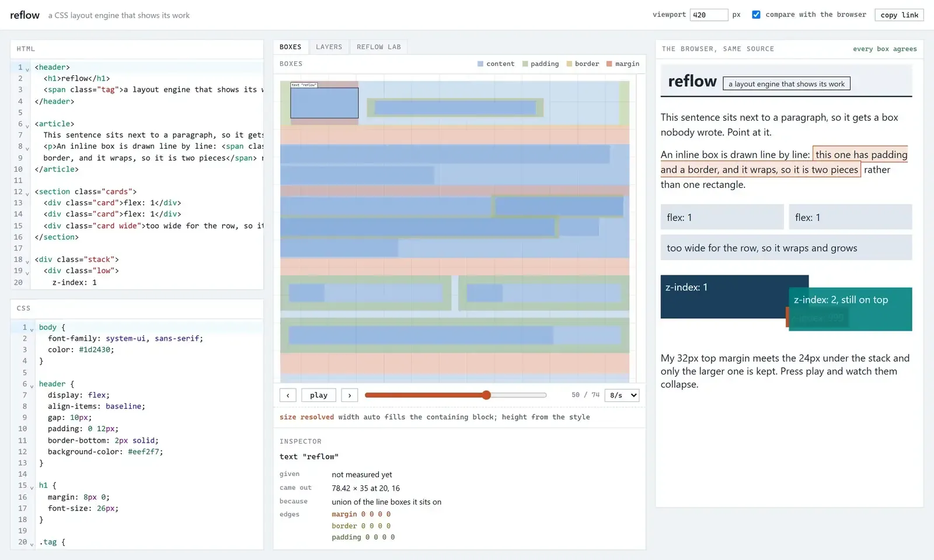Click the selected text "reflow" box in the canvas

(325, 103)
